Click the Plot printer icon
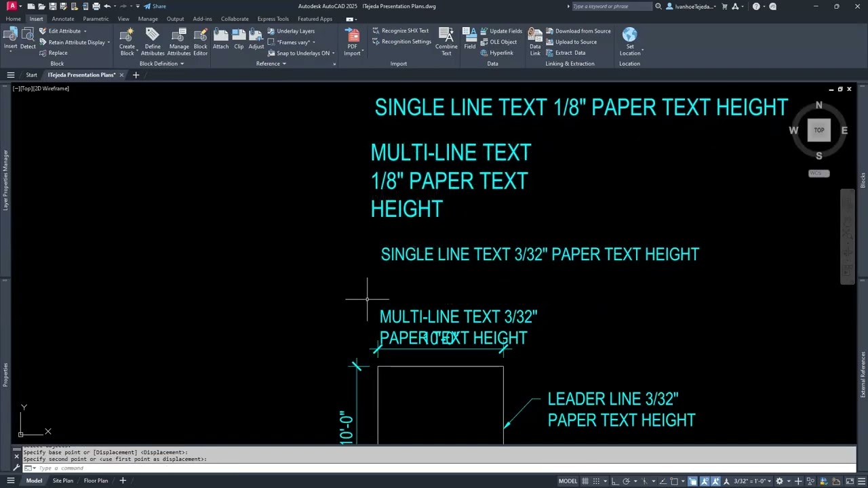The width and height of the screenshot is (868, 488). (x=96, y=6)
